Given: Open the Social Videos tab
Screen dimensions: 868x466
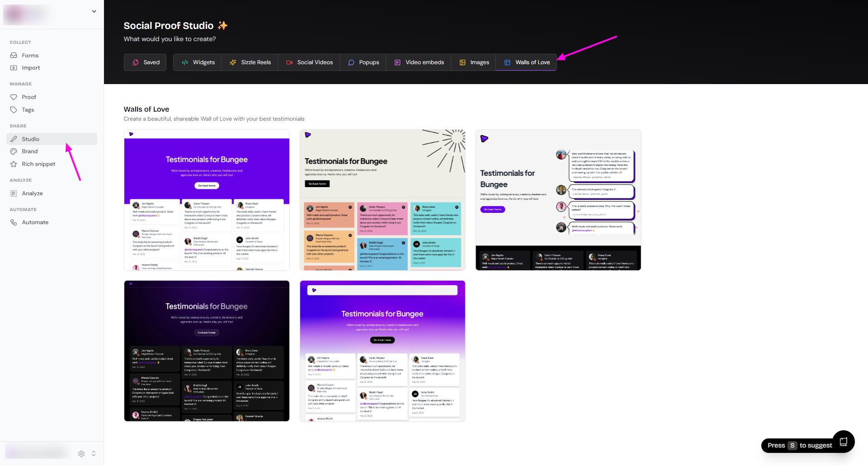Looking at the screenshot, I should (x=309, y=62).
